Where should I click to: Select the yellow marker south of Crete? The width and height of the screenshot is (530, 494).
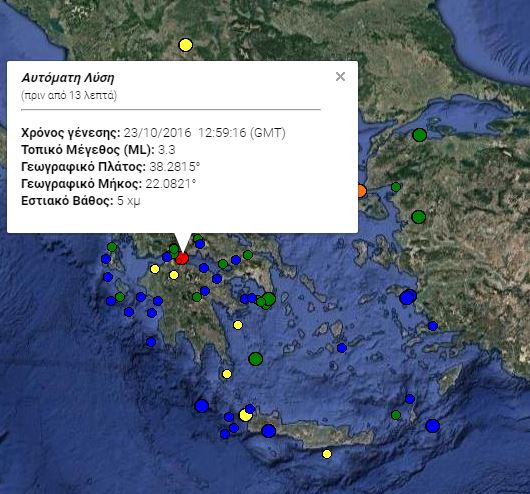click(327, 454)
